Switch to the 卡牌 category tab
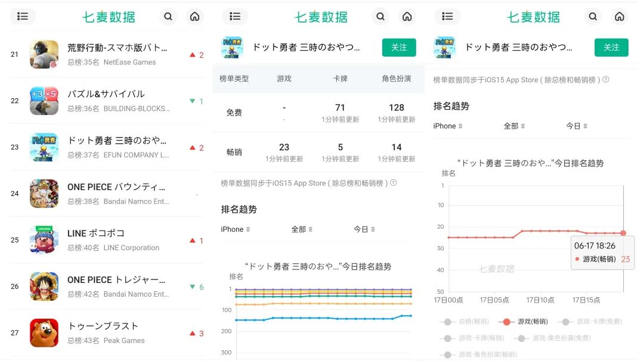 pos(340,79)
